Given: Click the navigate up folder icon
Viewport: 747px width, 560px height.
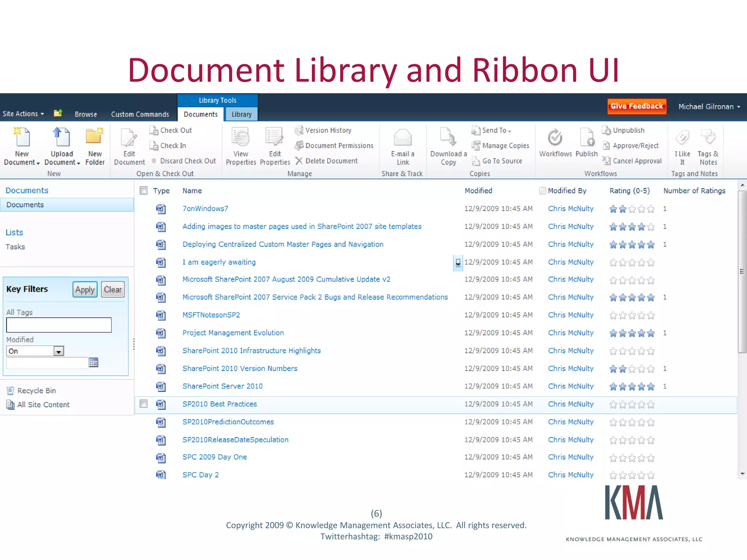Looking at the screenshot, I should pos(58,113).
